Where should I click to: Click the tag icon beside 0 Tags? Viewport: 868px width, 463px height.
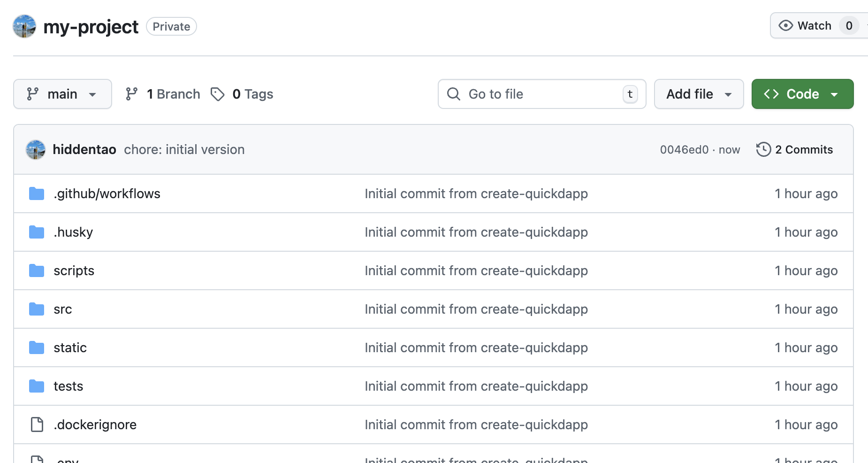[217, 94]
